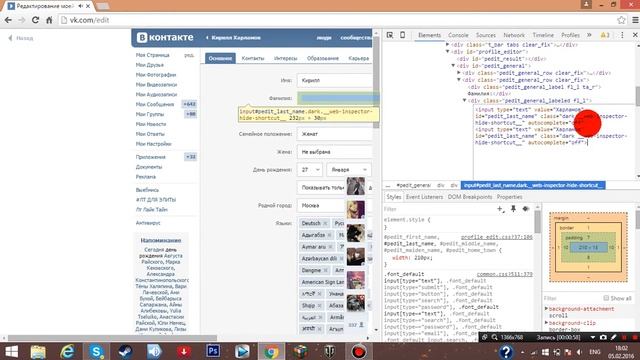640x360 pixels.
Task: Open the wife selector showing Не выбрана
Action: coord(335,152)
